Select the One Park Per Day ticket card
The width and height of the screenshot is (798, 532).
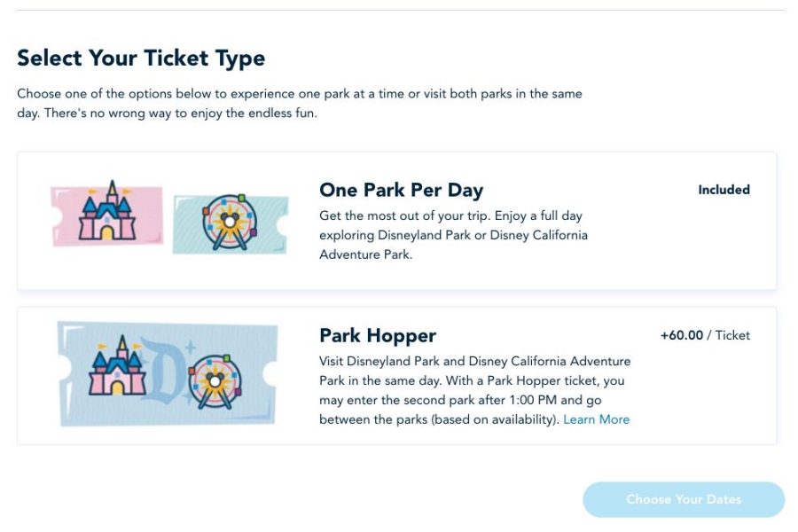tap(396, 221)
